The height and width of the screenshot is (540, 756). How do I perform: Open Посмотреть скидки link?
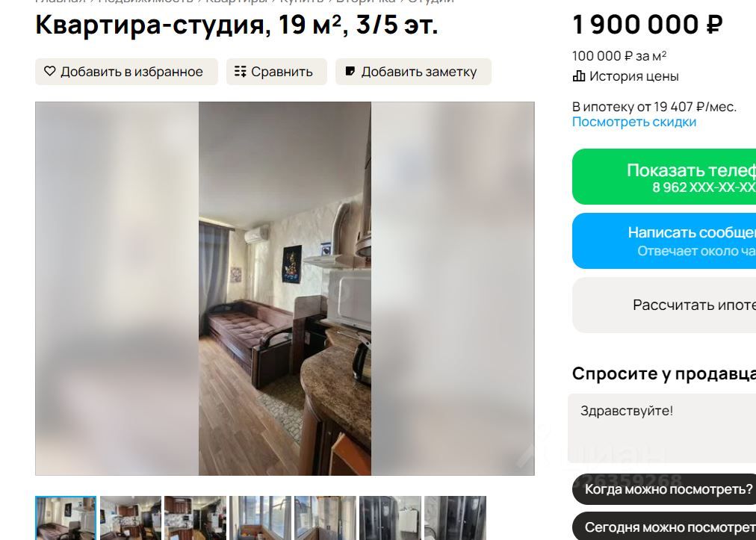[634, 122]
